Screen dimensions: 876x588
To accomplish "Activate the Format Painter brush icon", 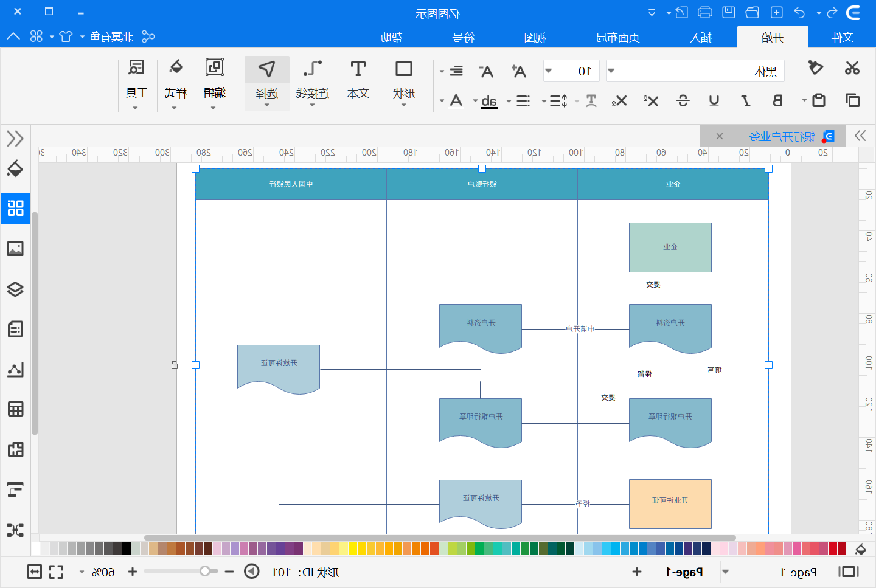I will 815,67.
